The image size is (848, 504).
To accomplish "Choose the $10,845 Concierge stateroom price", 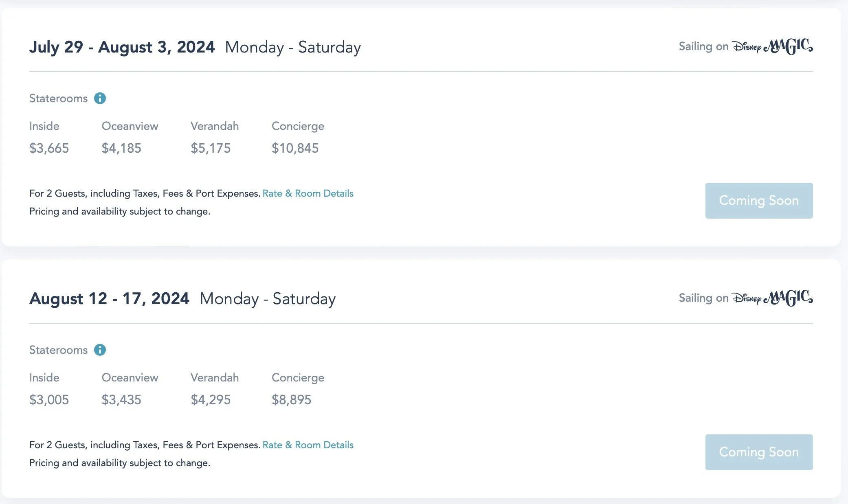I will coord(295,148).
